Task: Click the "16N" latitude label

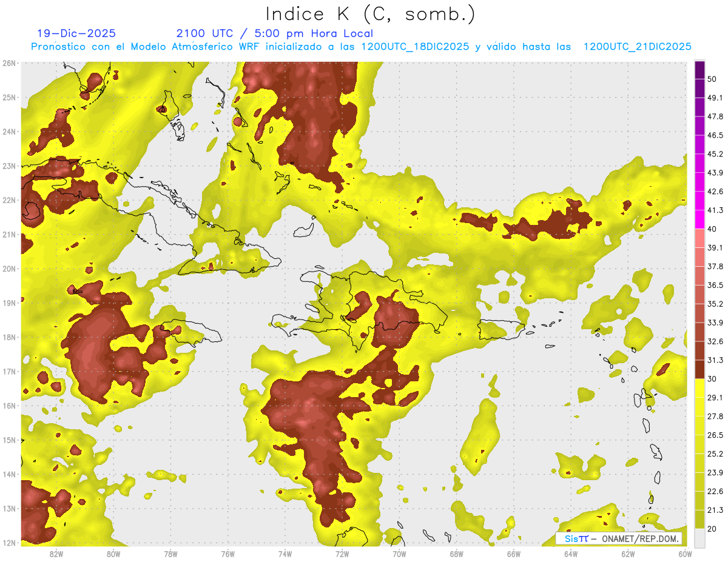Action: coord(8,406)
